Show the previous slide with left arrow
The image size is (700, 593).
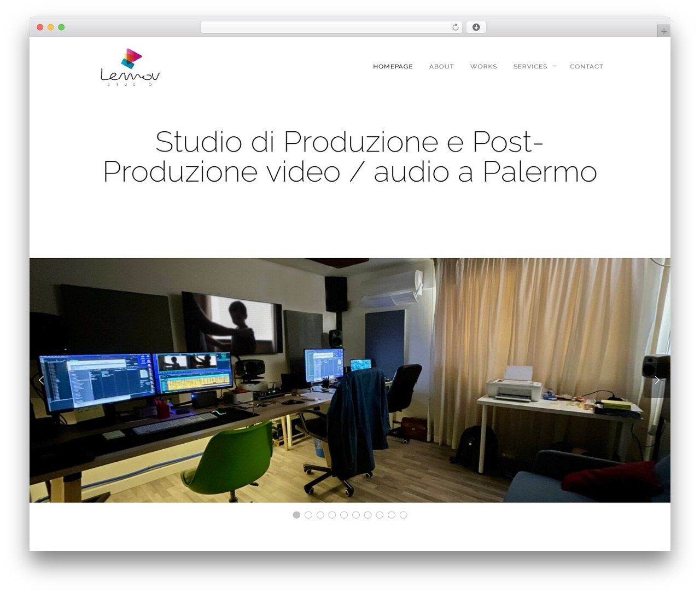click(42, 380)
